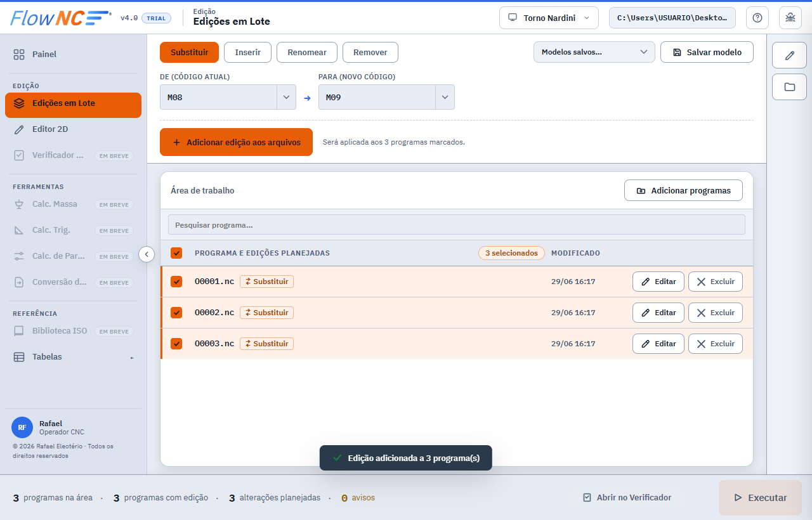Click Executar button
Image resolution: width=812 pixels, height=520 pixels.
[760, 498]
